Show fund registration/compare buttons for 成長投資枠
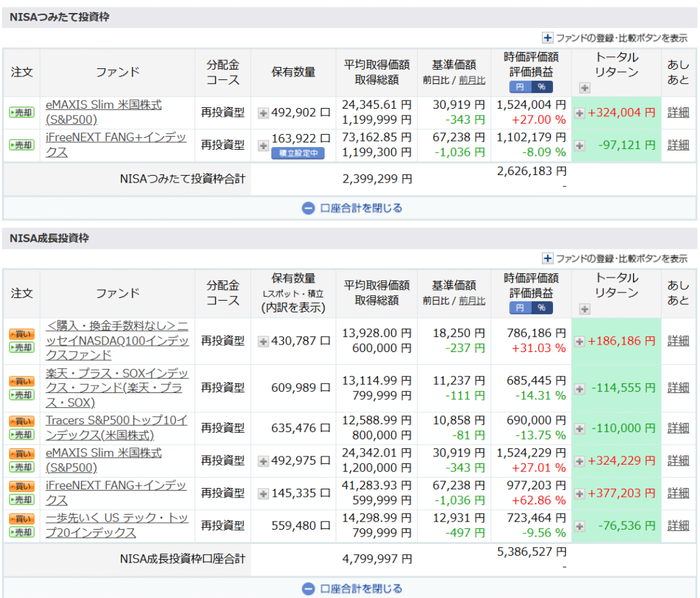 (615, 258)
